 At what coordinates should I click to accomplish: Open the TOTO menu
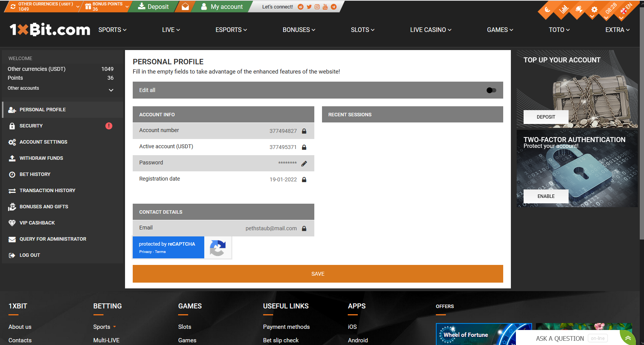559,30
